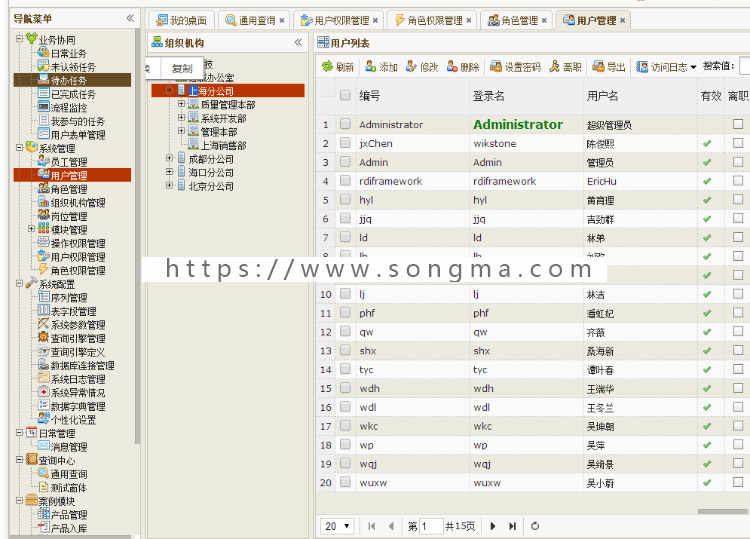Screen dimensions: 750x539
Task: Open 产品管理 in the navigation tree
Action: point(68,515)
